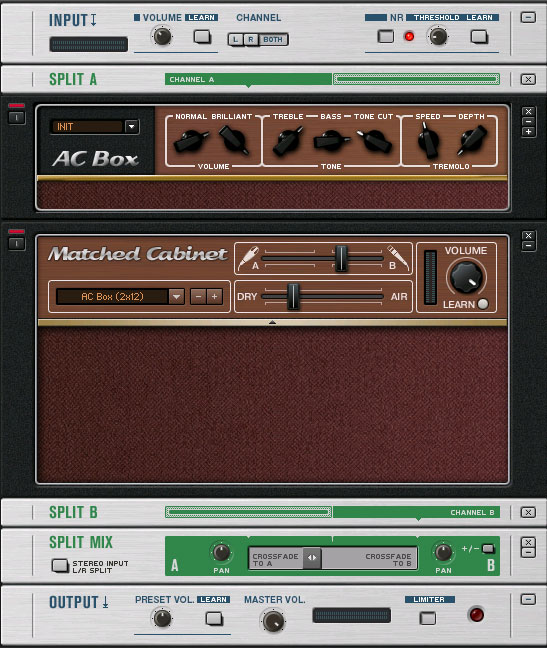Expand AC Box module with plus button
Image resolution: width=547 pixels, height=648 pixels.
coord(528,132)
